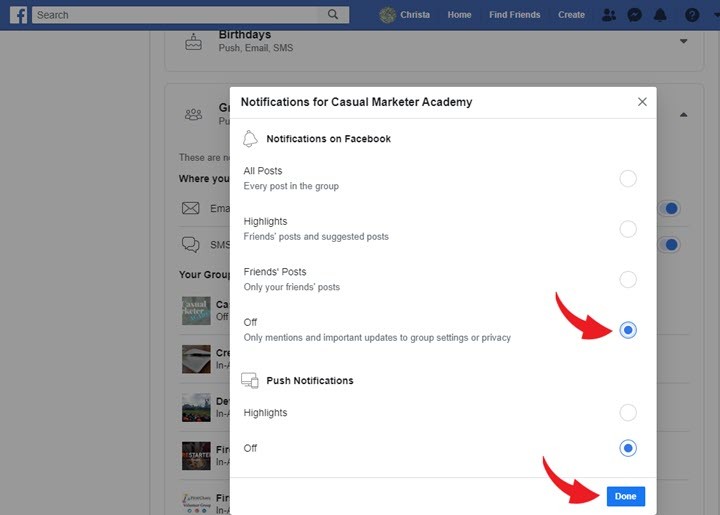
Task: Open the Messenger icon
Action: 635,15
